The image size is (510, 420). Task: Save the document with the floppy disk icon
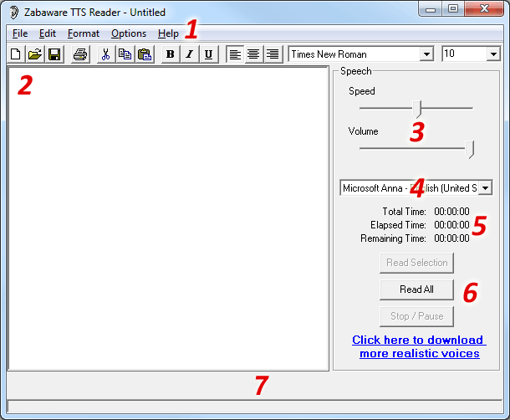pos(54,54)
